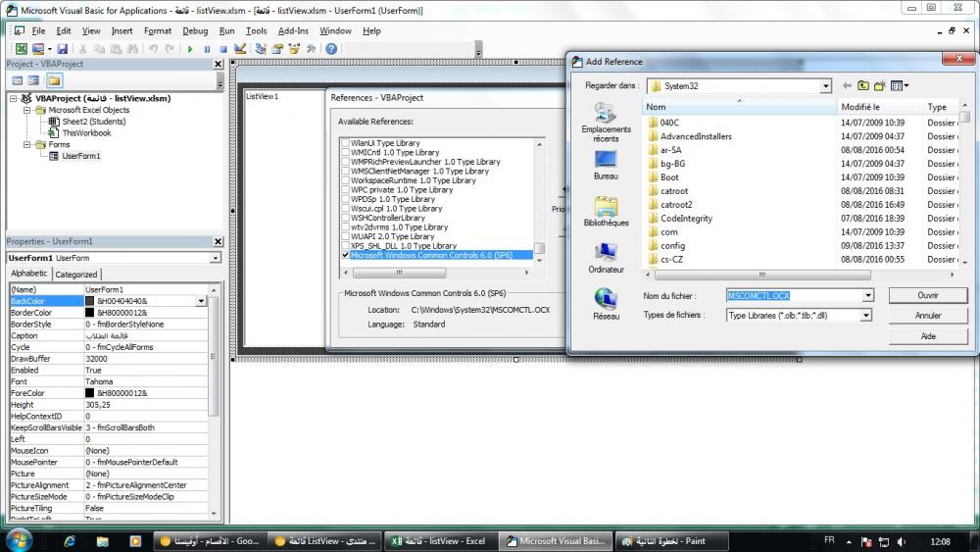Toggle Design Mode icon

[x=240, y=49]
